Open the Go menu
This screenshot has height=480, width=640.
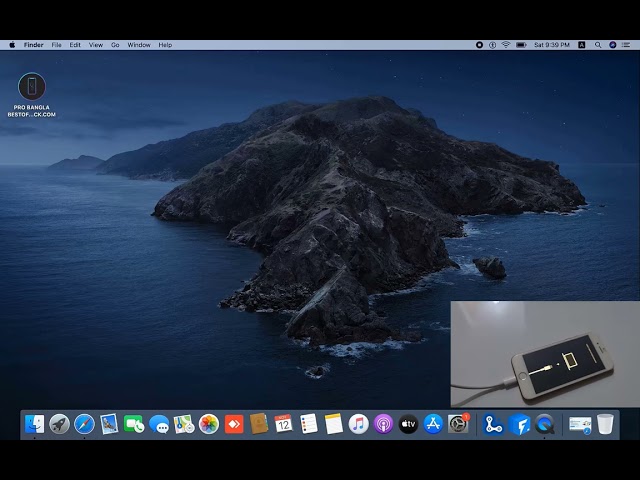coord(115,45)
